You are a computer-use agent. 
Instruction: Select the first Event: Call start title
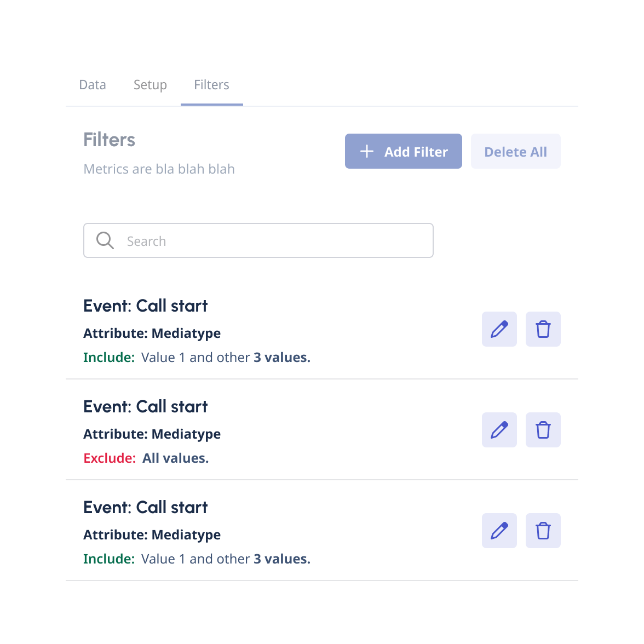click(145, 306)
